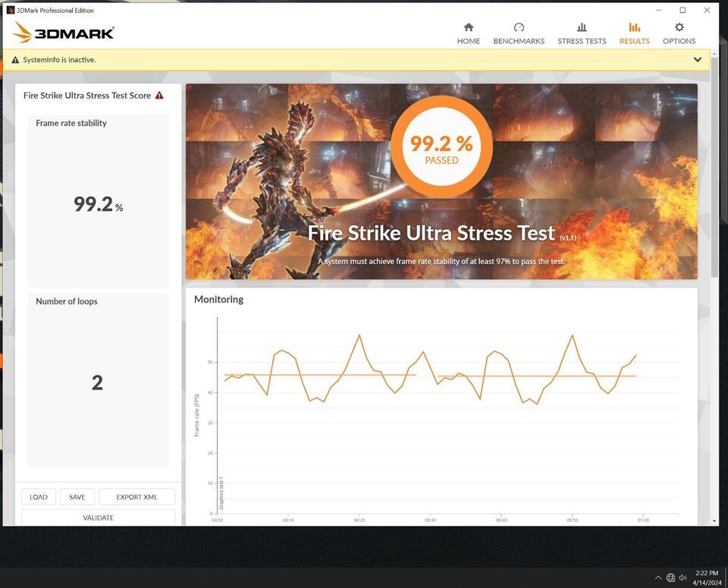This screenshot has width=728, height=588.
Task: Click the vertical scrollbar down arrow
Action: pos(714,521)
